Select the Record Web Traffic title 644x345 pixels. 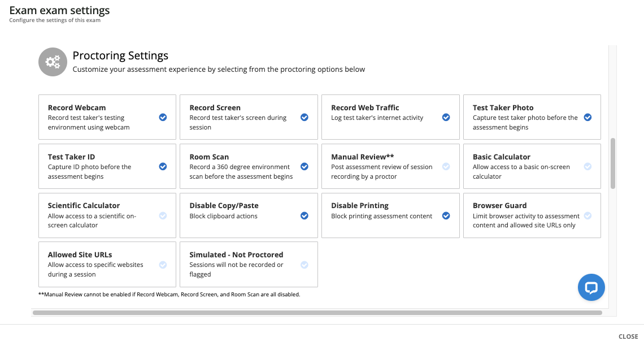pos(365,107)
